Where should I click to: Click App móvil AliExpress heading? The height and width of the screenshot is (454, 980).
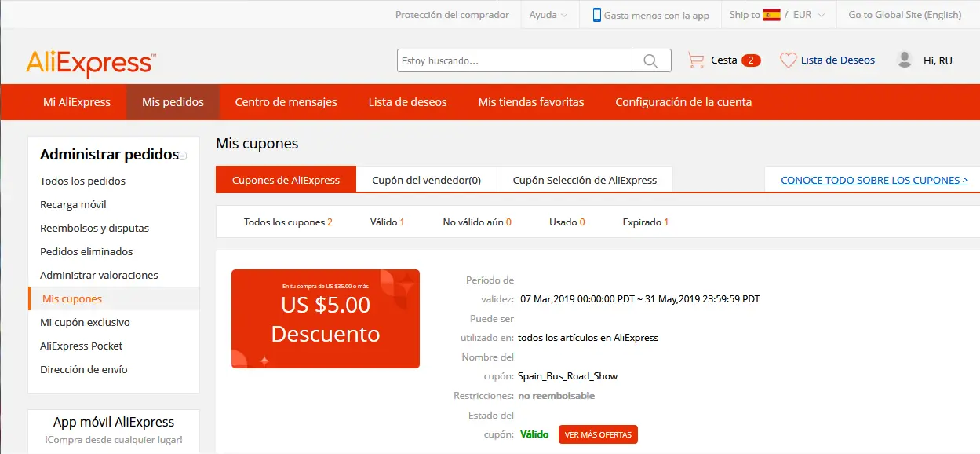[x=114, y=422]
